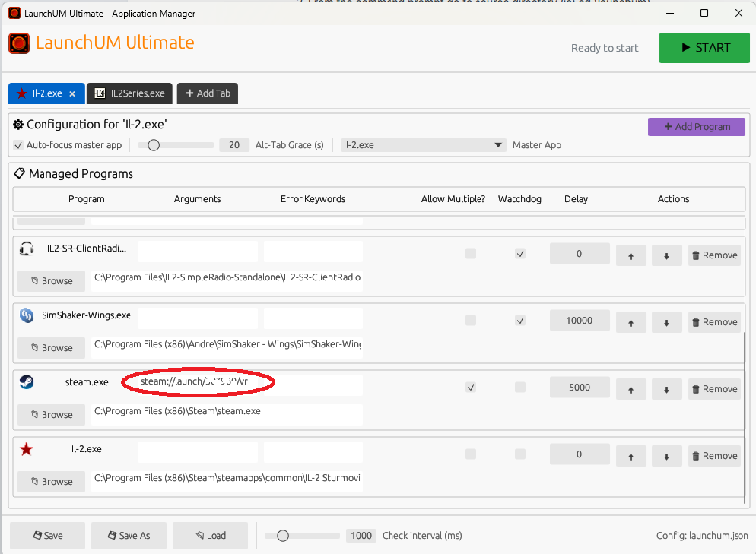Toggle Watchdog for IL2-SR-ClientRadio
Screen dimensions: 756x554
[x=519, y=253]
